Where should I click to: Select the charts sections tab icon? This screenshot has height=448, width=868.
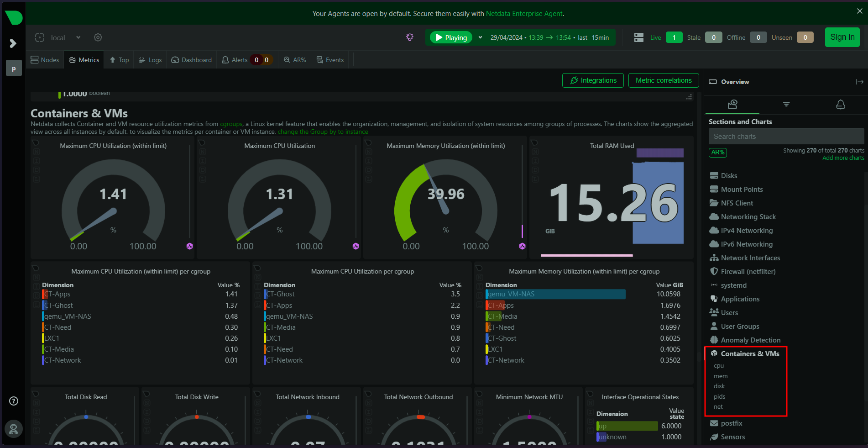tap(732, 105)
